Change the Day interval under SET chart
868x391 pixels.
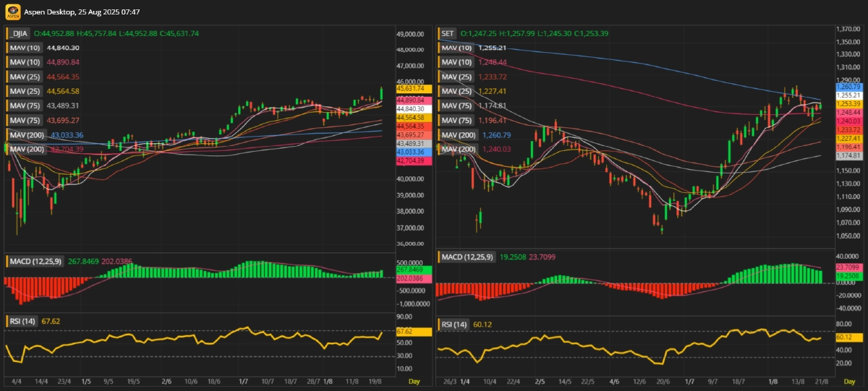click(x=849, y=381)
